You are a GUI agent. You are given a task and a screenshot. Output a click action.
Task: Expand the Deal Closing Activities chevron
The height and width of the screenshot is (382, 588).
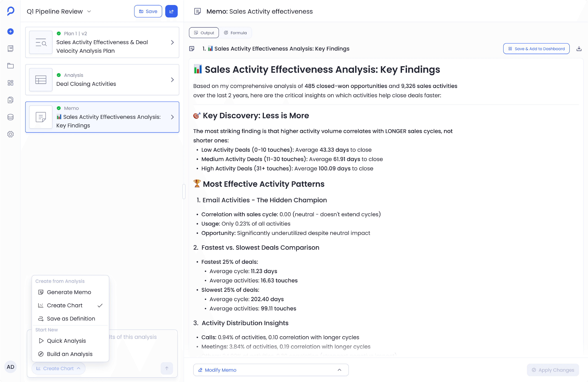[173, 80]
